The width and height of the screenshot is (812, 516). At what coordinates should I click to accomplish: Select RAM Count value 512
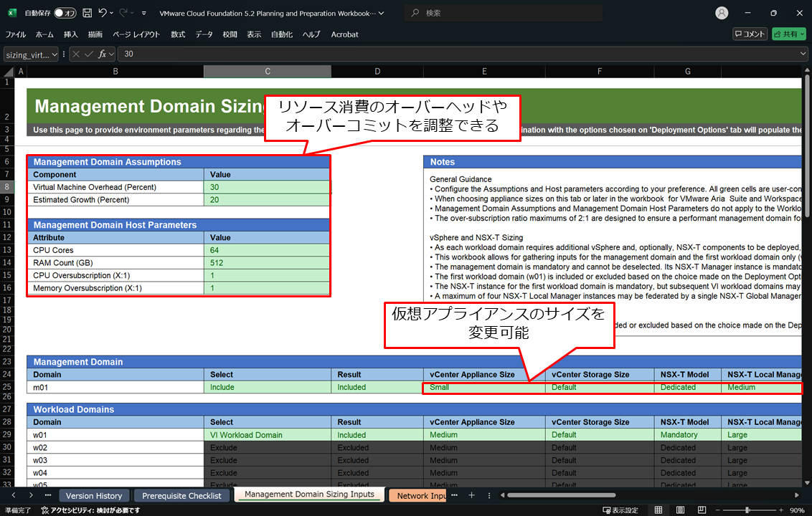[x=267, y=263]
